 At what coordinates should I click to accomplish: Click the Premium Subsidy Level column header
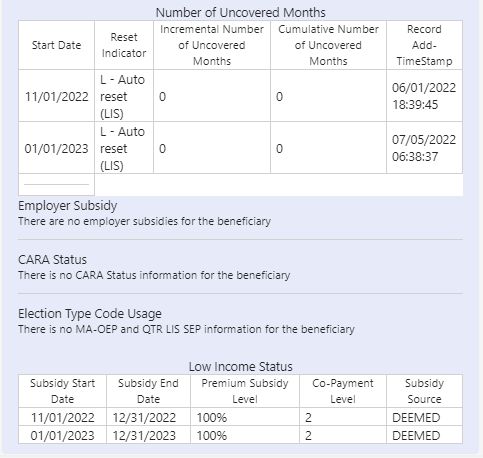[245, 391]
